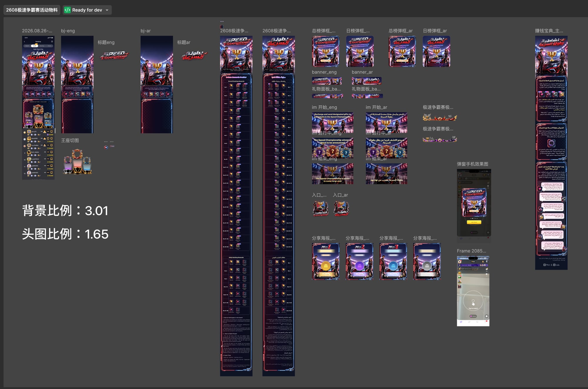
Task: Select the 2026.08.26 frame label
Action: [x=37, y=31]
